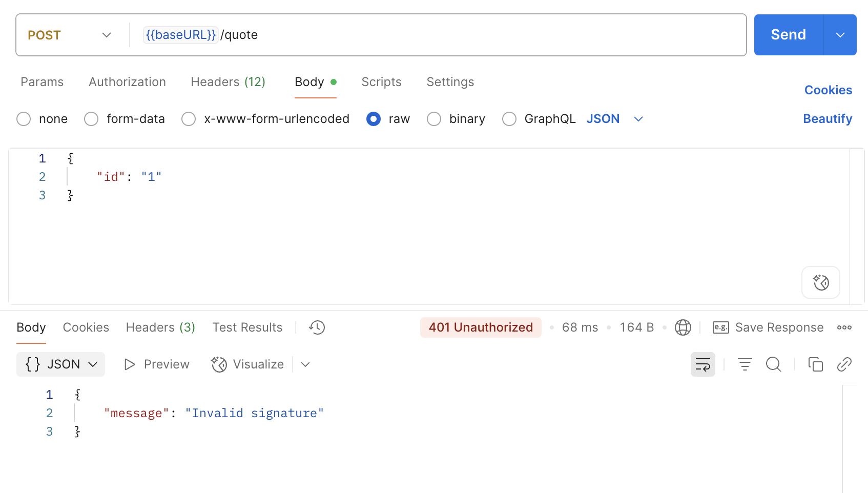Switch to the Authorization tab
Viewport: 868px width, 493px height.
click(127, 82)
